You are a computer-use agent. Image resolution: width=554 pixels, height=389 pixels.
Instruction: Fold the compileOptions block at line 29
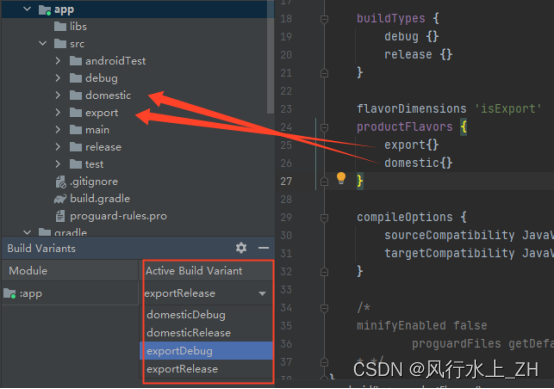324,218
